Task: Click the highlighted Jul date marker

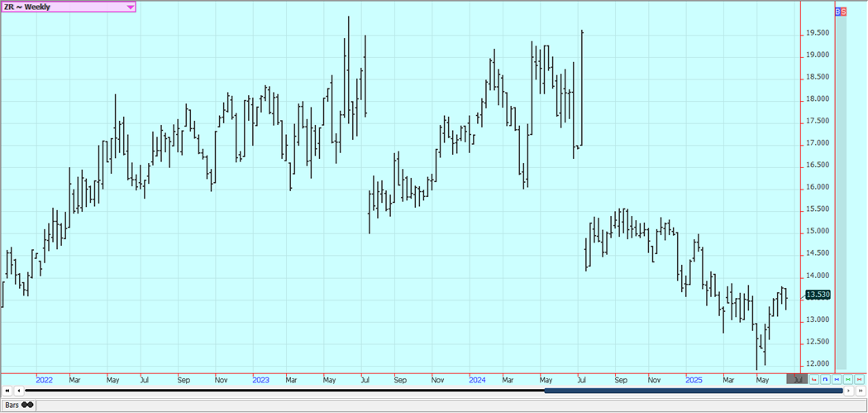Action: (x=797, y=380)
